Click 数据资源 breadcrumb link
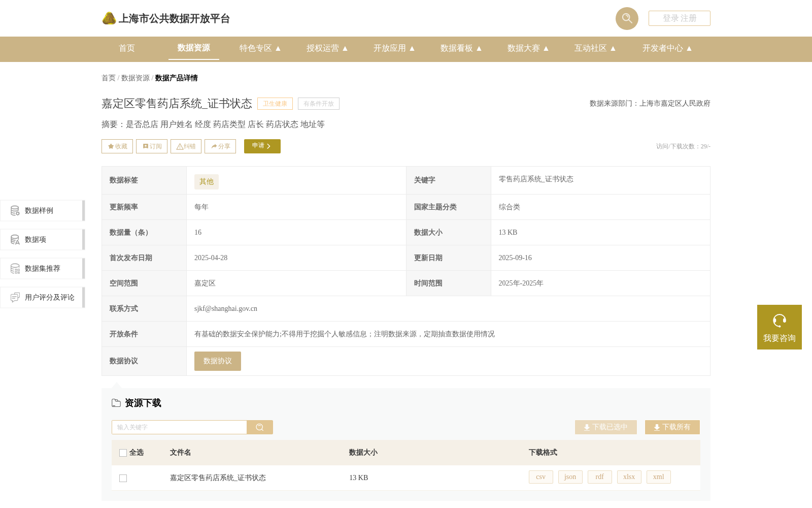This screenshot has height=508, width=812. click(136, 78)
